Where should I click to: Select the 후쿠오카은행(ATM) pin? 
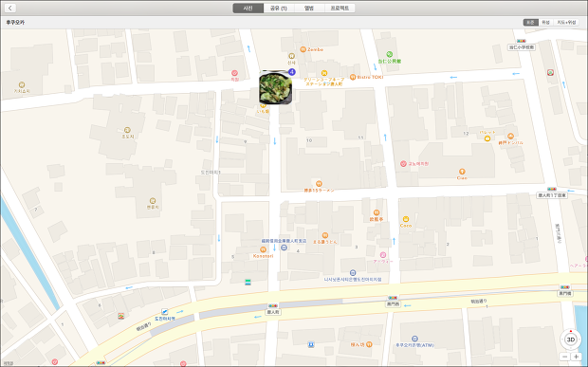tap(414, 339)
